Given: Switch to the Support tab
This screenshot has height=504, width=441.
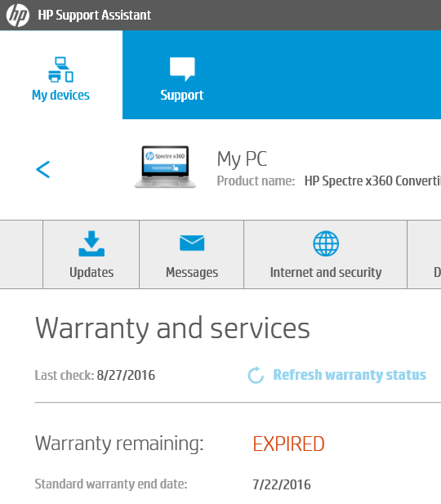Looking at the screenshot, I should click(182, 75).
